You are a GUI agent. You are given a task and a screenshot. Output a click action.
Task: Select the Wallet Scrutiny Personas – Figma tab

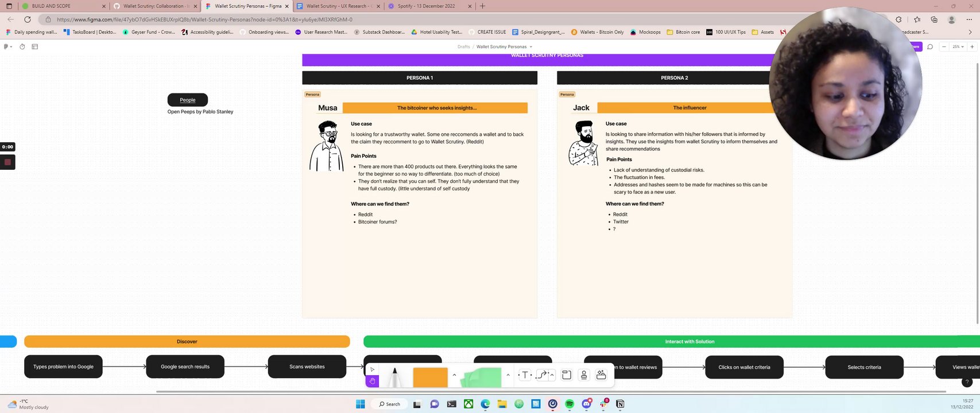pyautogui.click(x=247, y=6)
